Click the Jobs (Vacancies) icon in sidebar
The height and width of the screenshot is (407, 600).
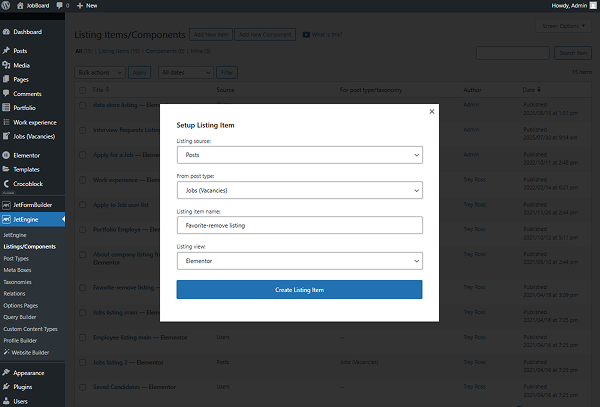point(6,136)
